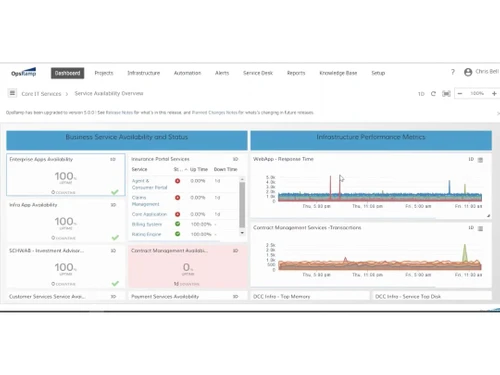Open the Knowledge Base menu
Screen dimensions: 500x375
click(x=338, y=73)
